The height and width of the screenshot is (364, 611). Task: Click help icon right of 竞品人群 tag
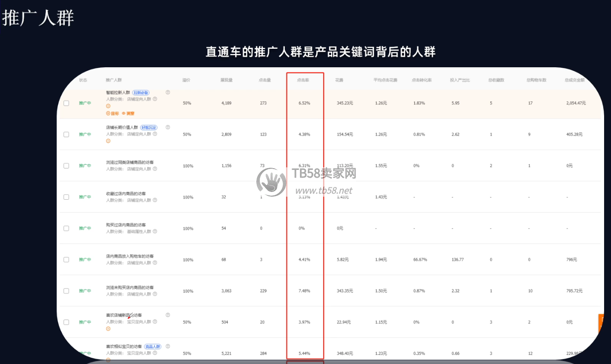click(168, 346)
